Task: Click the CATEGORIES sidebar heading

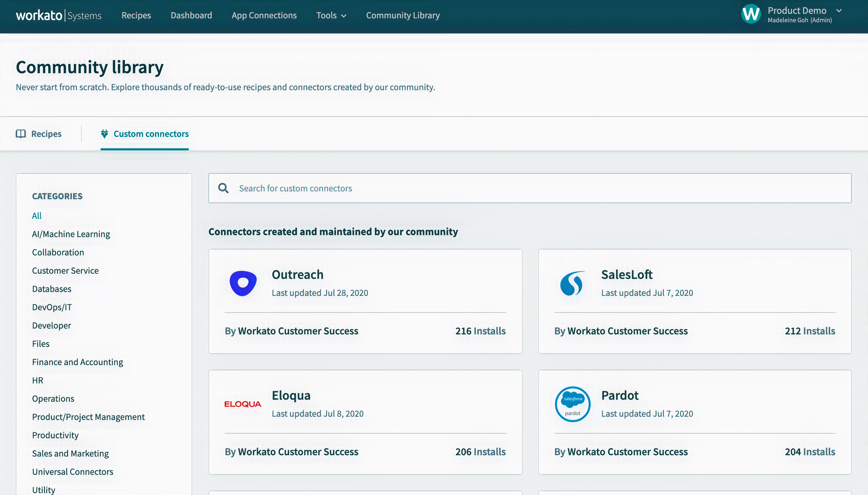Action: coord(57,196)
